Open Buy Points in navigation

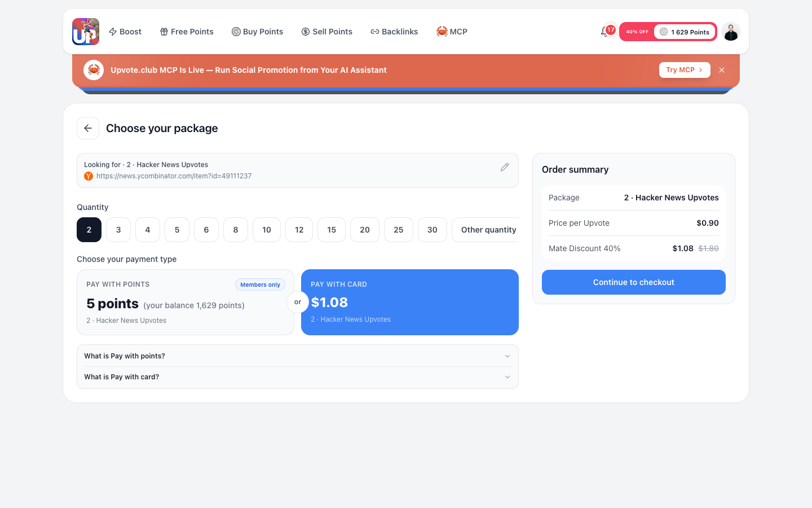click(258, 32)
